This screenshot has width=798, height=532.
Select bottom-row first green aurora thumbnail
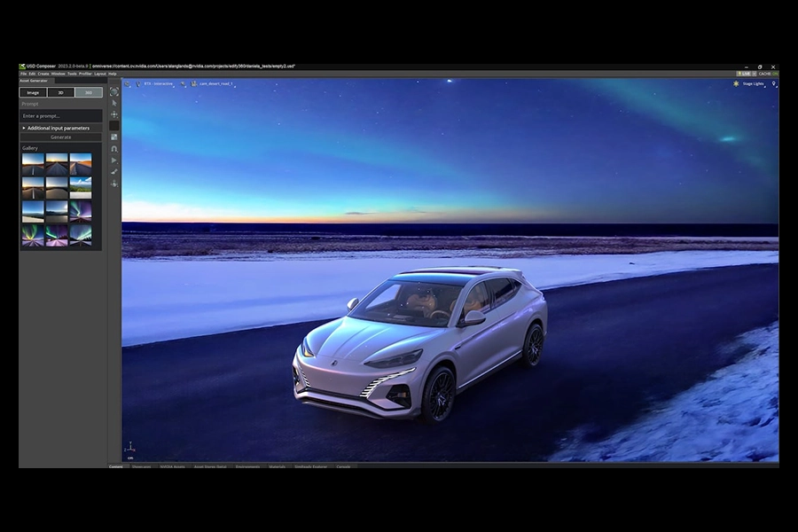pyautogui.click(x=33, y=236)
